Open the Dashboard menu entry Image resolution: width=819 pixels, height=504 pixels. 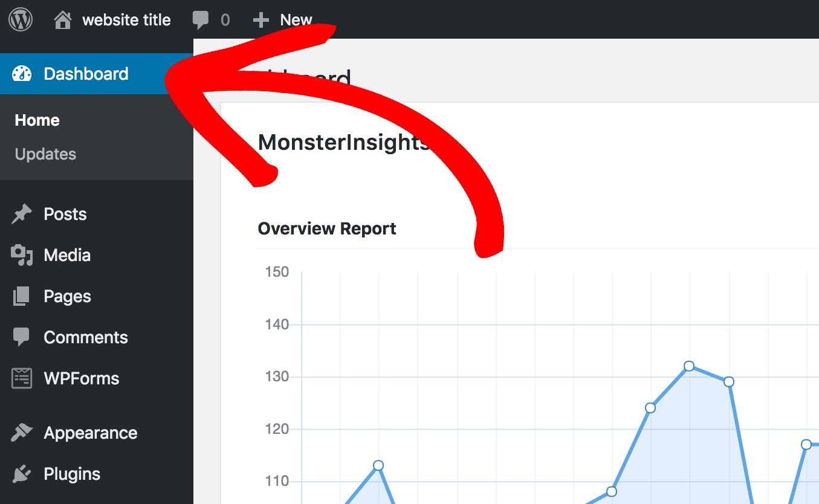coord(85,73)
